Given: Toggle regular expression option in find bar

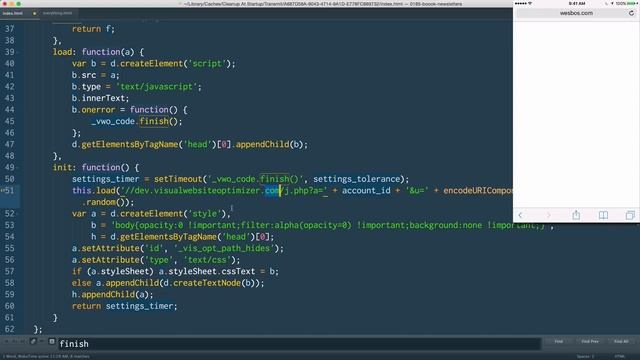Looking at the screenshot, I should (x=6, y=341).
